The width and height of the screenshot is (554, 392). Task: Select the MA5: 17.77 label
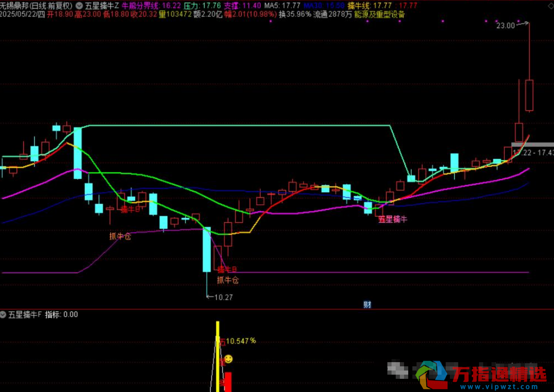click(282, 6)
